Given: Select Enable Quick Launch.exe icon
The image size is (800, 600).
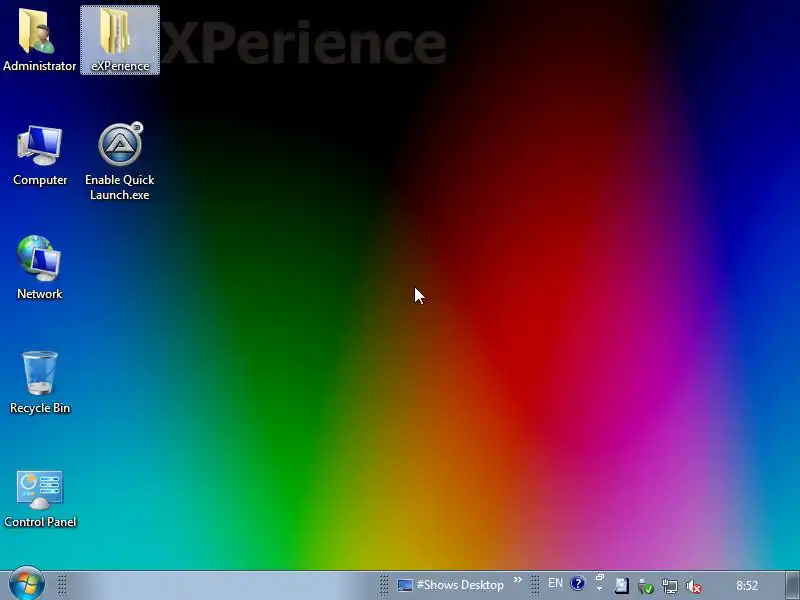Looking at the screenshot, I should coord(120,162).
